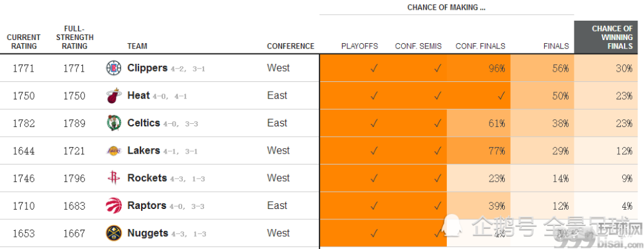Screen dimensions: 644x249
Task: Select the Chance of Winning Finals header
Action: pos(609,37)
